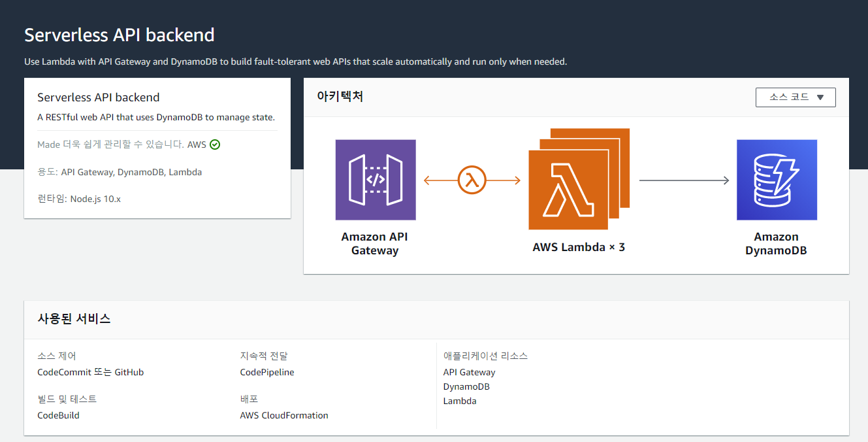Click the AWS CloudFormation text
868x442 pixels.
(x=284, y=415)
